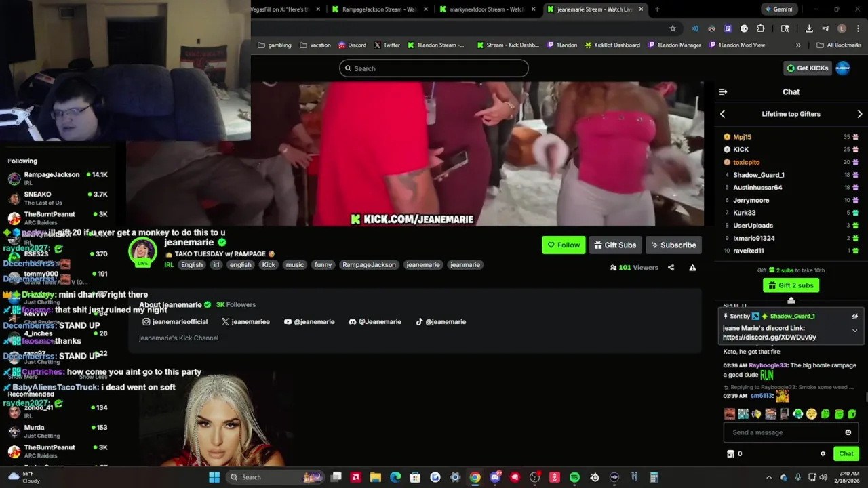Click the Windows taskbar Search box
868x488 pixels.
coord(275,477)
